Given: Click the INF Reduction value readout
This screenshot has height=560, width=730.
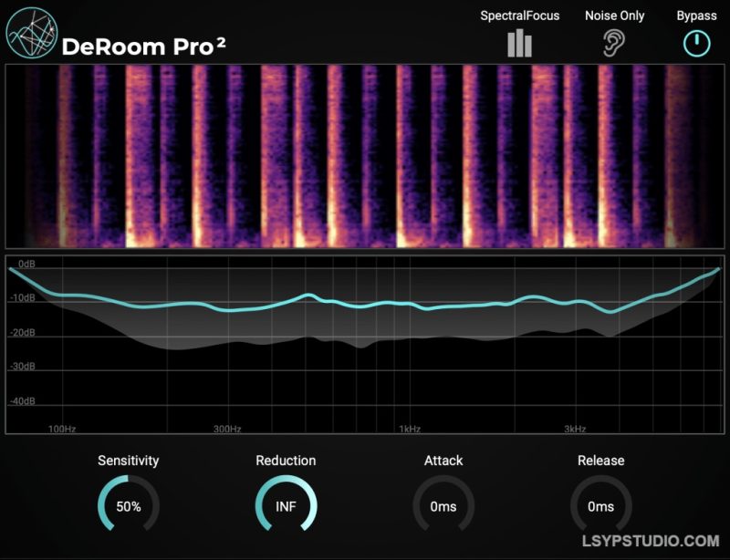Looking at the screenshot, I should (x=286, y=506).
